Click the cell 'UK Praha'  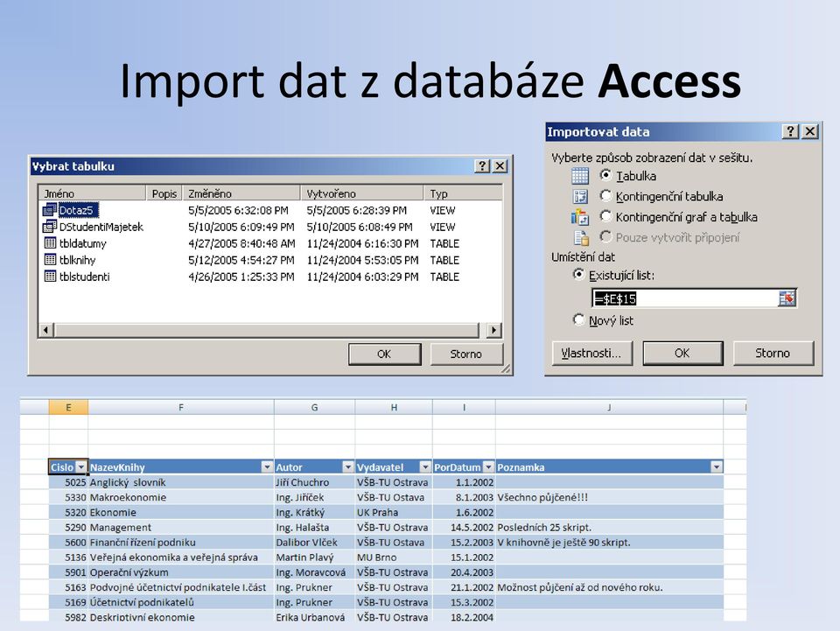[x=394, y=513]
